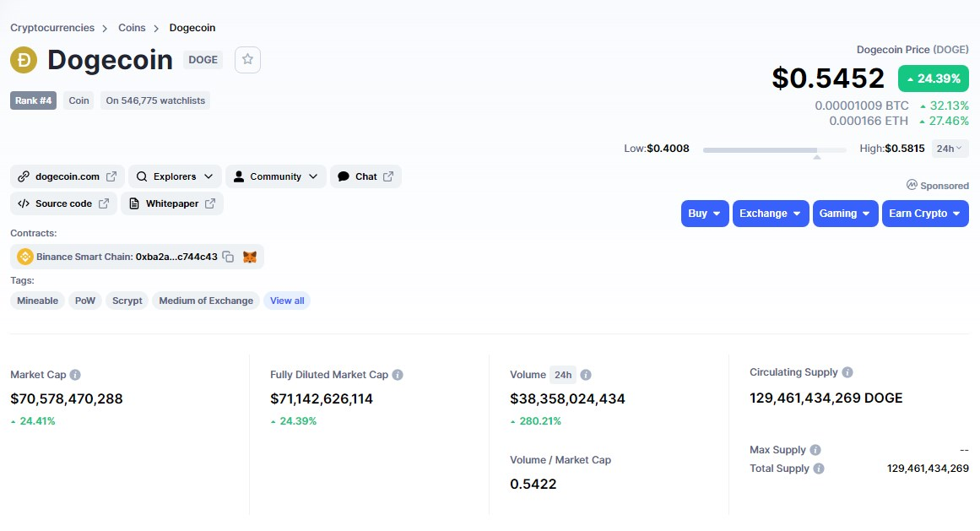Show the Market Cap info tooltip
Viewport: 980px width, 531px height.
(x=75, y=375)
